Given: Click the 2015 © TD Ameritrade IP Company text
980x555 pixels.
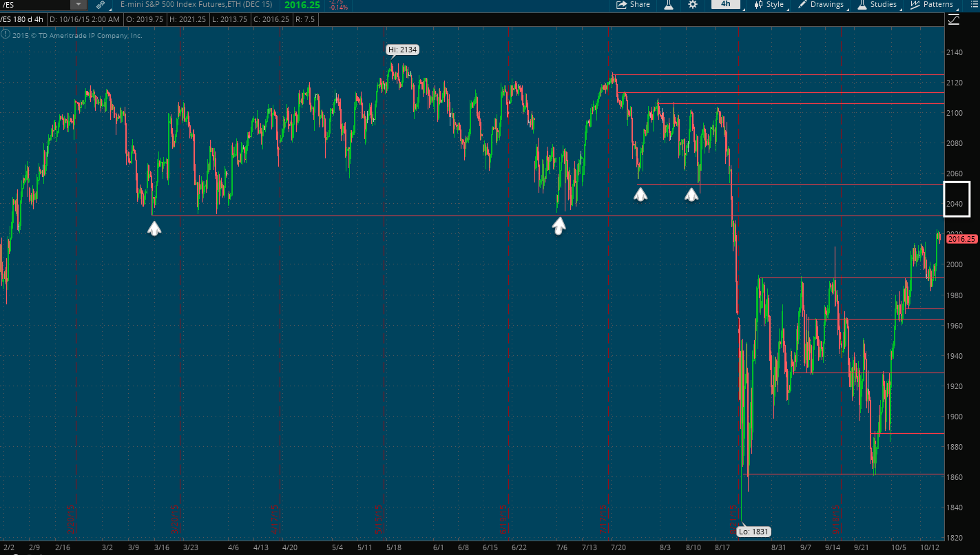Looking at the screenshot, I should [x=77, y=35].
